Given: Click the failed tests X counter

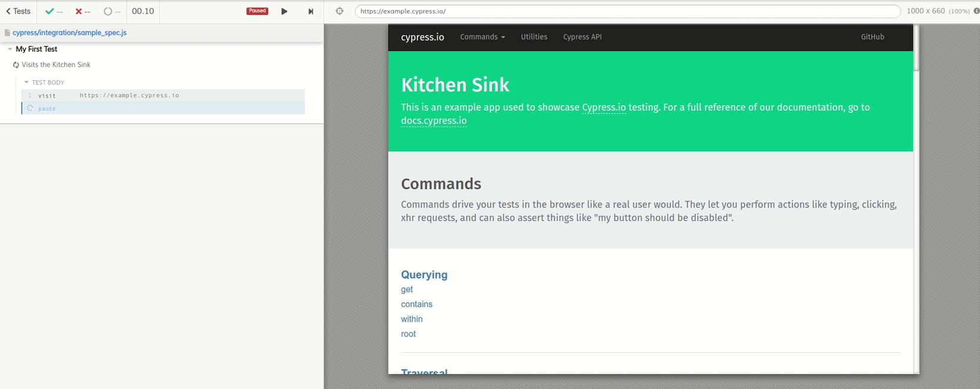Looking at the screenshot, I should tap(83, 11).
